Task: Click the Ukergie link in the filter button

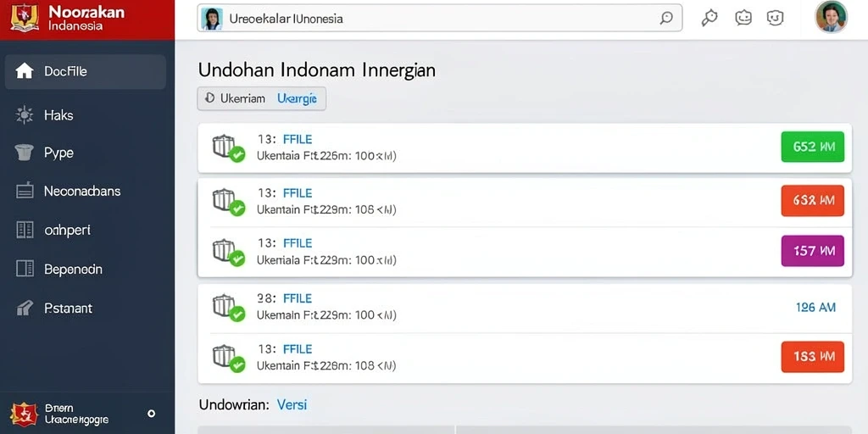Action: (x=297, y=98)
